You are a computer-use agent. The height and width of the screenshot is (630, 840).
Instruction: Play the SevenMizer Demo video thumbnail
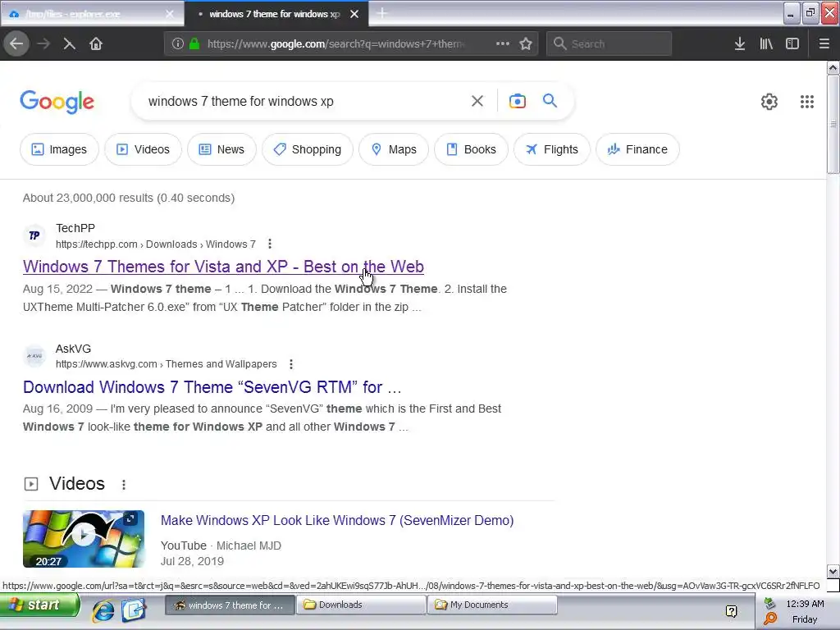point(84,538)
